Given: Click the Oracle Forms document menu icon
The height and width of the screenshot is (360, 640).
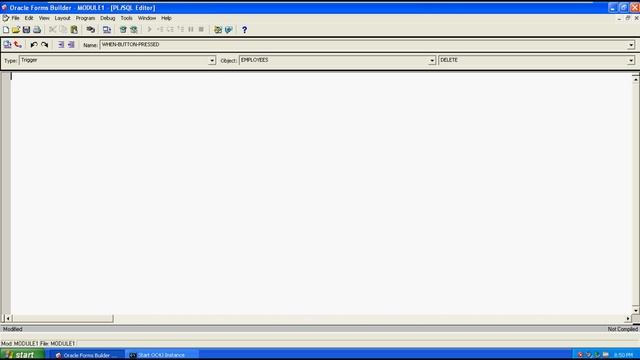Looking at the screenshot, I should 5,18.
